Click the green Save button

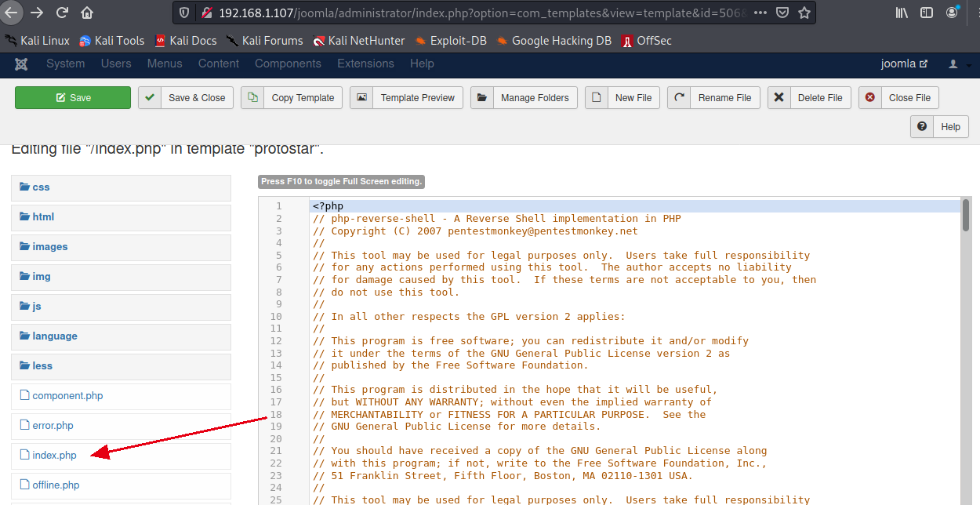pos(73,97)
